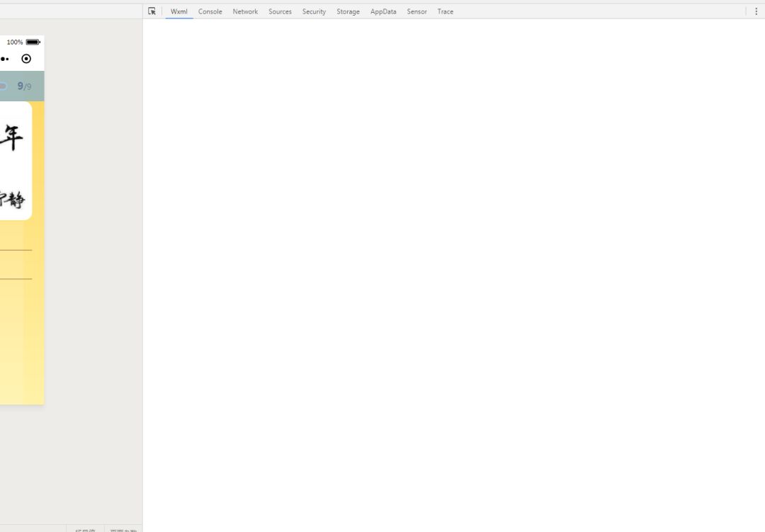Viewport: 765px width, 532px height.
Task: Tap the mini program capsule record circle icon
Action: [26, 59]
